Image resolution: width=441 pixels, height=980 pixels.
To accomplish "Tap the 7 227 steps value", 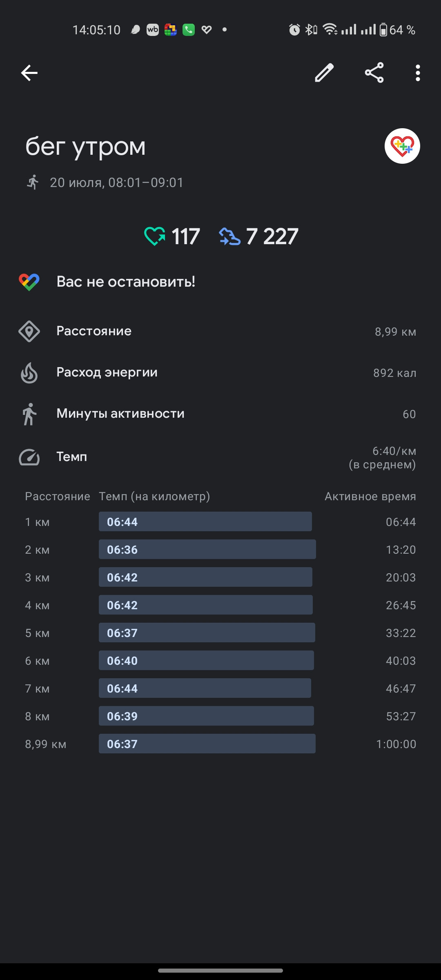I will point(272,236).
